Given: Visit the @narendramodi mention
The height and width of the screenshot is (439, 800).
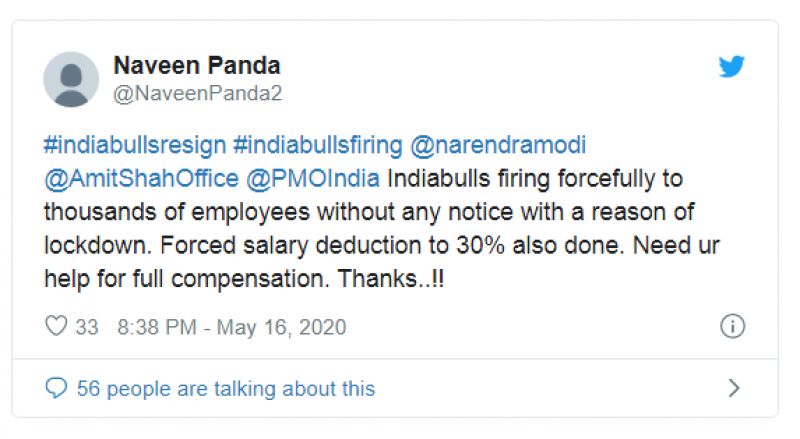Looking at the screenshot, I should tap(498, 145).
